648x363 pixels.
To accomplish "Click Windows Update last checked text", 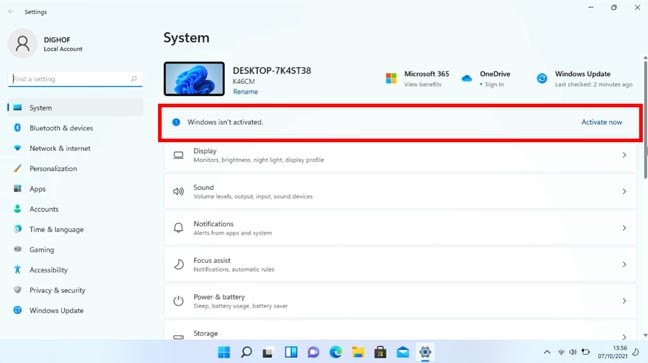I will tap(593, 84).
